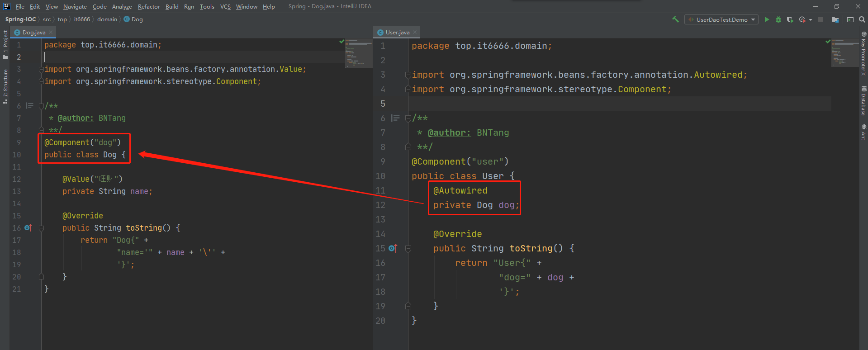Click it6666 in the navigation breadcrumb
Viewport: 868px width, 350px height.
(82, 19)
